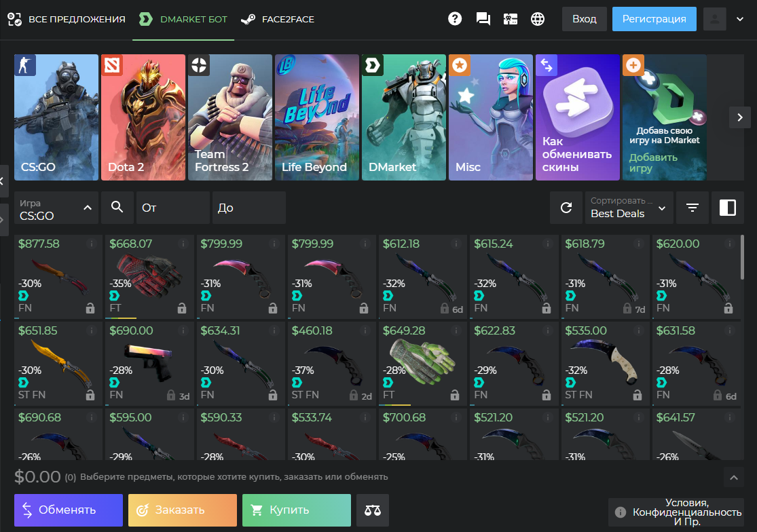Viewport: 757px width, 532px height.
Task: Select the Team Fortress 2 card
Action: pos(229,117)
